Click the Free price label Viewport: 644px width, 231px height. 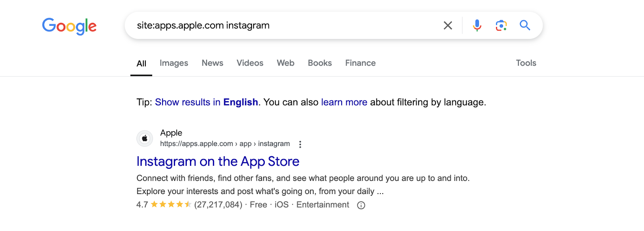point(258,205)
